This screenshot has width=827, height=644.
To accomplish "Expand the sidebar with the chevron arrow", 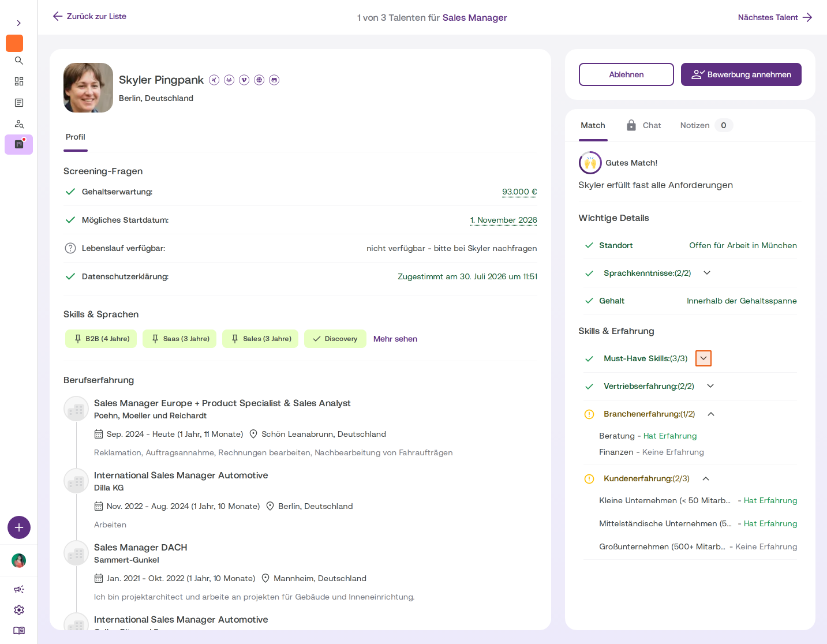I will [19, 23].
